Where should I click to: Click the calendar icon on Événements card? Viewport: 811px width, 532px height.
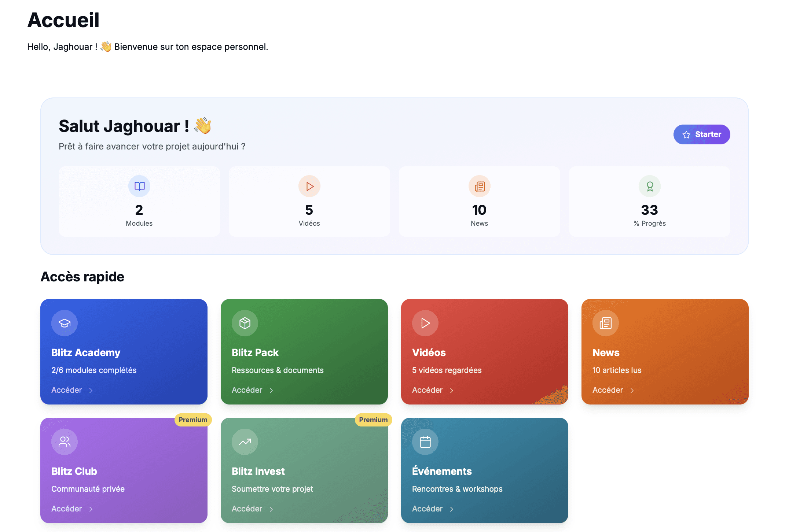[x=425, y=442]
